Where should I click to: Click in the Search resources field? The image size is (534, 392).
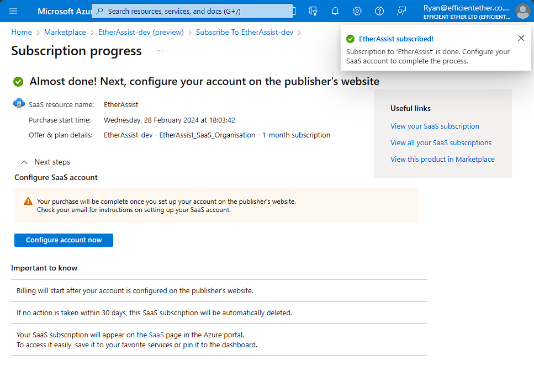tap(192, 11)
